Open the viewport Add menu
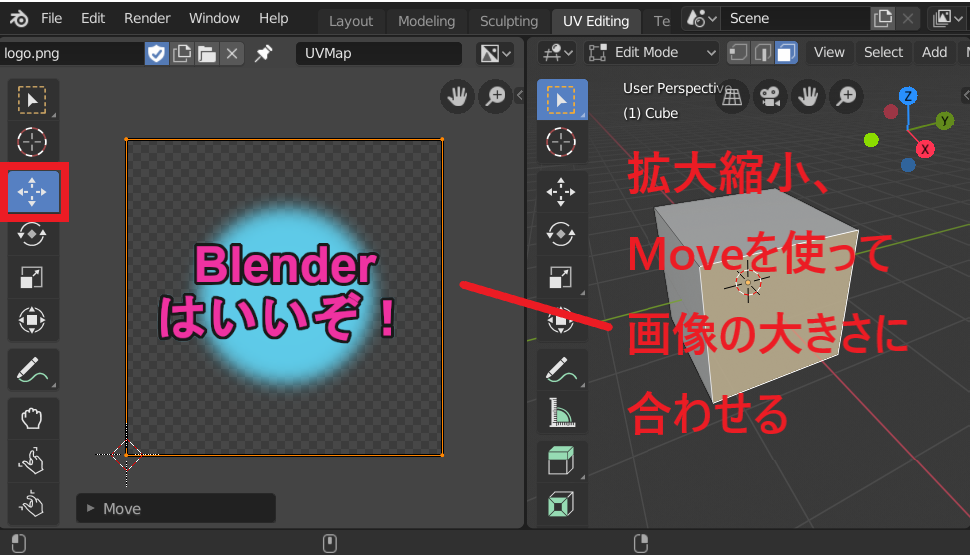Viewport: 970px width, 555px height. (934, 53)
